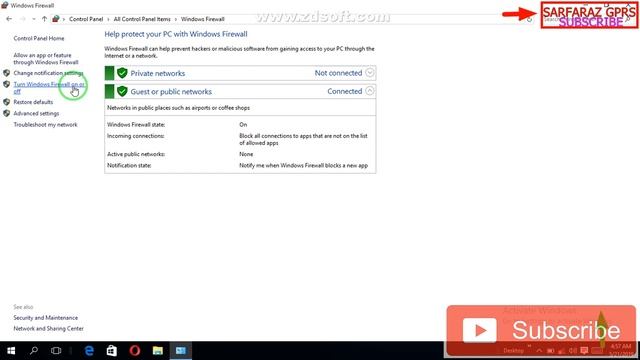Click the Guest or public networks shield icon
640x360 pixels.
(x=122, y=91)
